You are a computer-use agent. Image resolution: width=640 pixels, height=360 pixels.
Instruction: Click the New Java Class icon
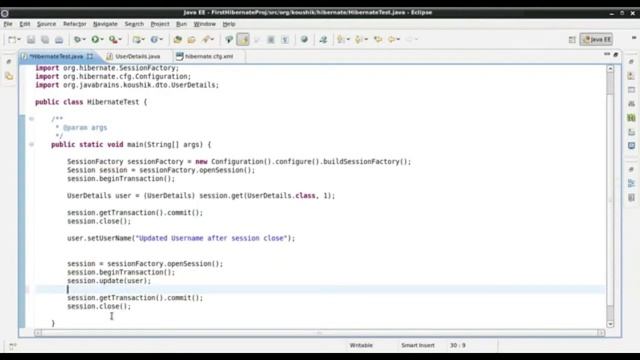154,40
